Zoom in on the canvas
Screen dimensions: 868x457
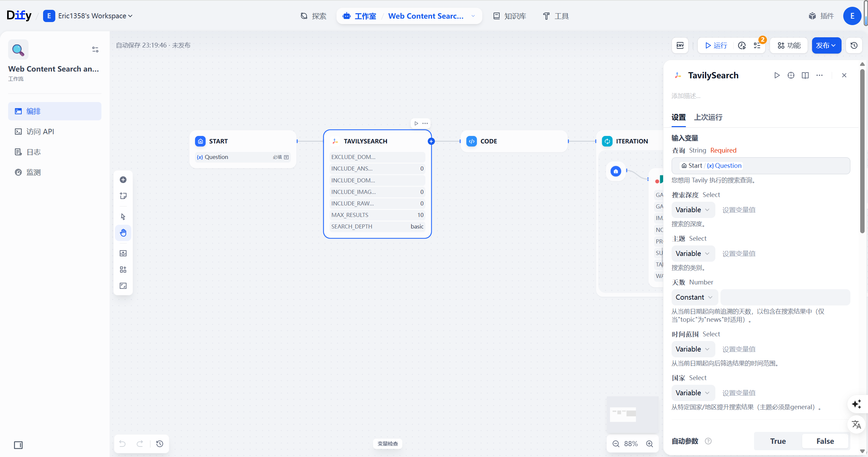coord(650,444)
